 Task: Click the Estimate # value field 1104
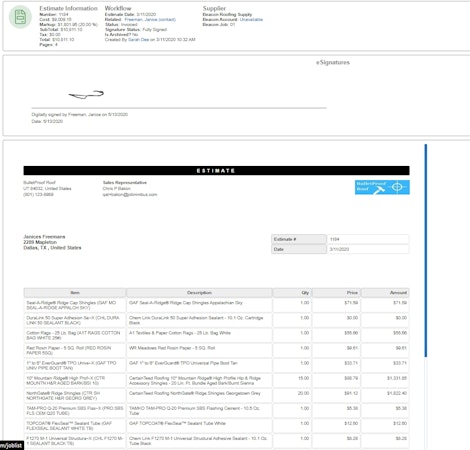coord(368,239)
